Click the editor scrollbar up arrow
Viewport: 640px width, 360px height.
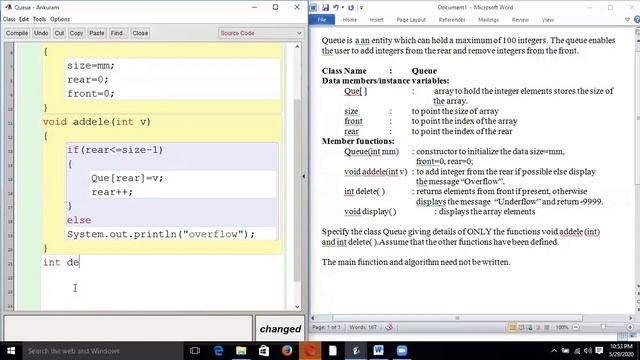[297, 47]
